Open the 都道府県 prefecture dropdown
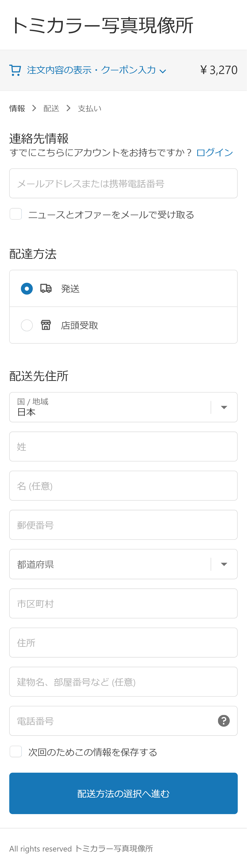This screenshot has height=868, width=247. coord(124,564)
